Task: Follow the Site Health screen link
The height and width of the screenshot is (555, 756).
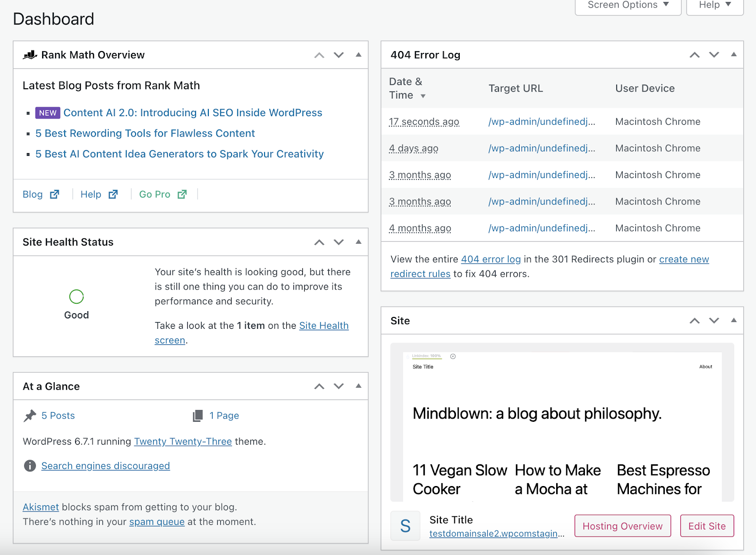Action: click(324, 325)
